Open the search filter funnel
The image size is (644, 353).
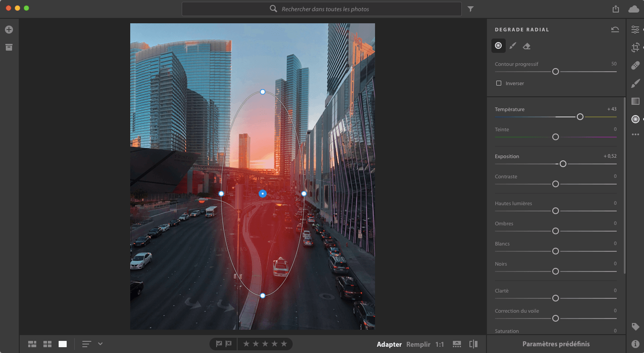point(470,9)
